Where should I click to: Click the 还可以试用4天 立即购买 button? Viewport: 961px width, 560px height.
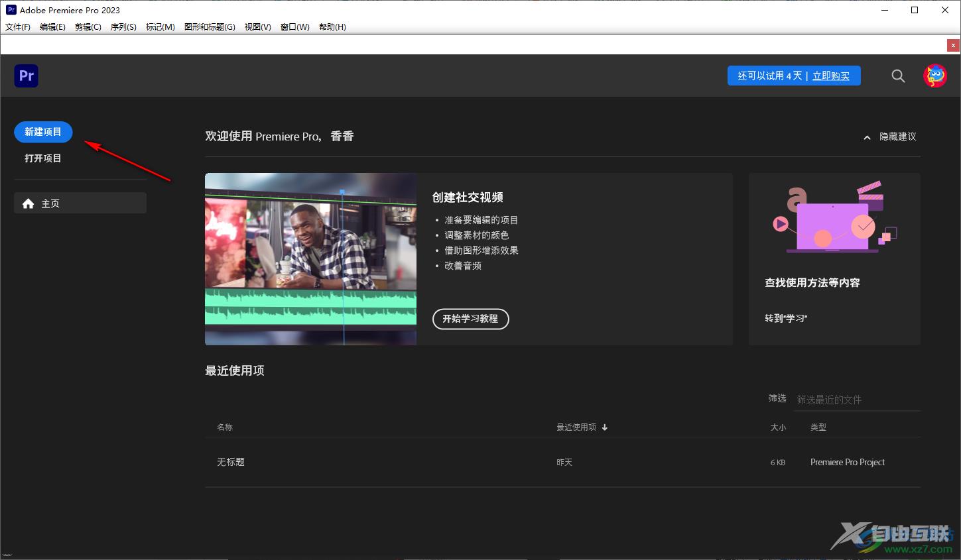(794, 76)
